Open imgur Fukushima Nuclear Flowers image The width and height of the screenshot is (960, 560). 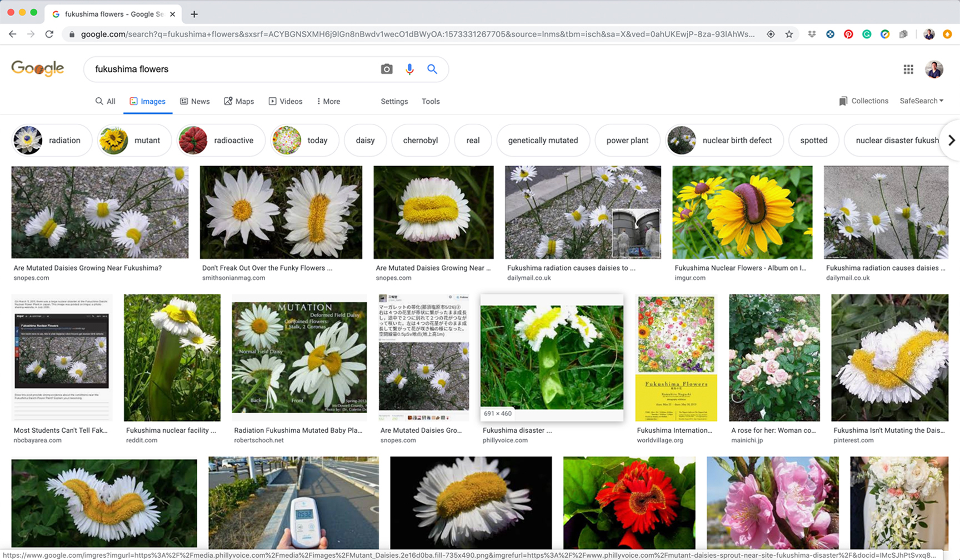pos(742,212)
